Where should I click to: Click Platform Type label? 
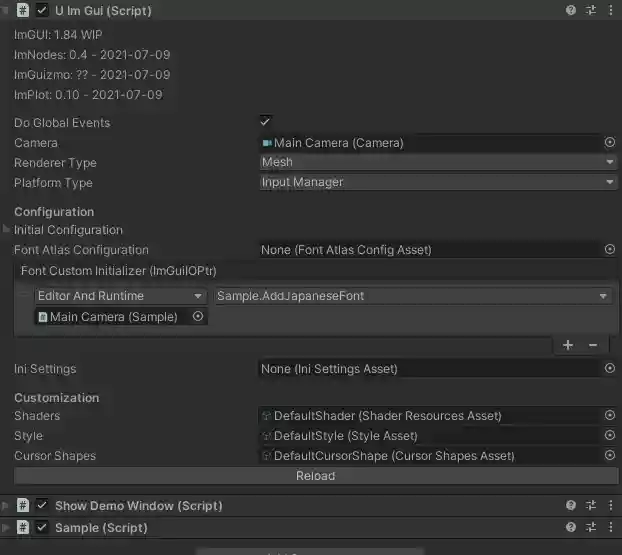tap(53, 183)
